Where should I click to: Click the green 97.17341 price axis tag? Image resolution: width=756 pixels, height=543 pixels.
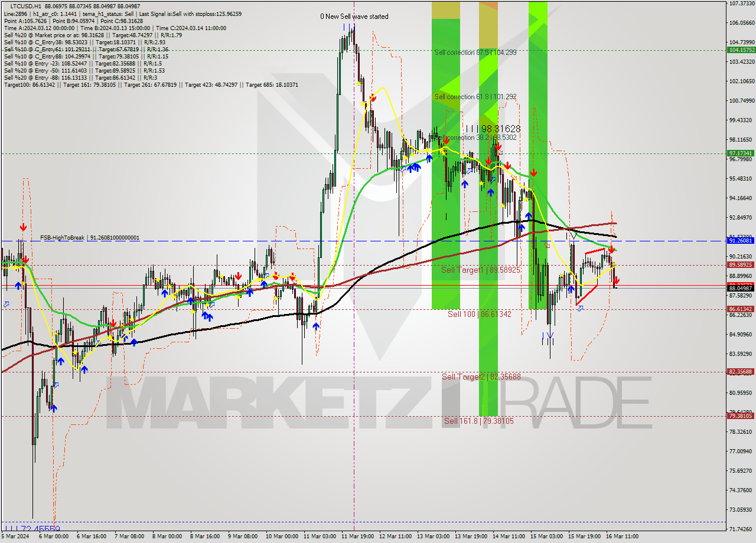click(x=741, y=153)
